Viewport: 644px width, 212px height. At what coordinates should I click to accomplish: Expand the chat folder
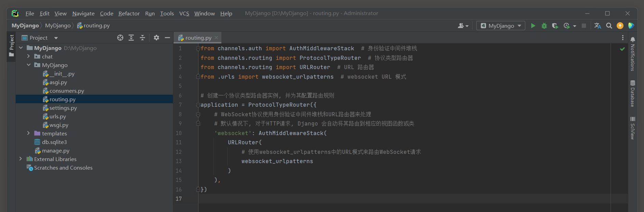(x=29, y=56)
